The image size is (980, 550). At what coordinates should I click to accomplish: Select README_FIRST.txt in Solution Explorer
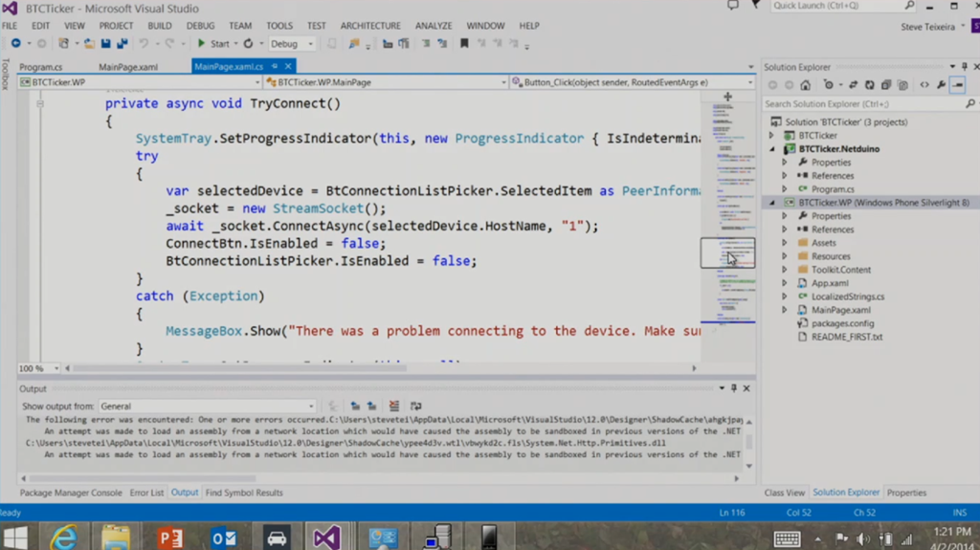[x=847, y=337]
